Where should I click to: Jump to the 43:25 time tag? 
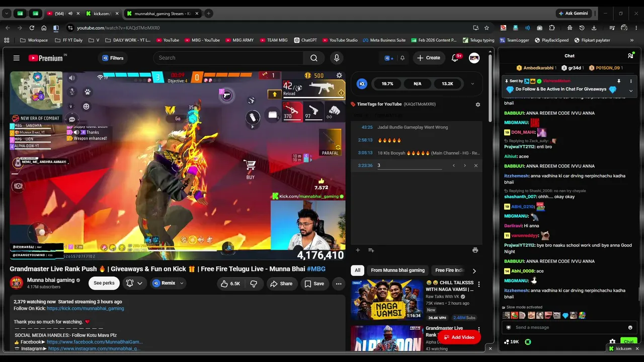tap(367, 127)
